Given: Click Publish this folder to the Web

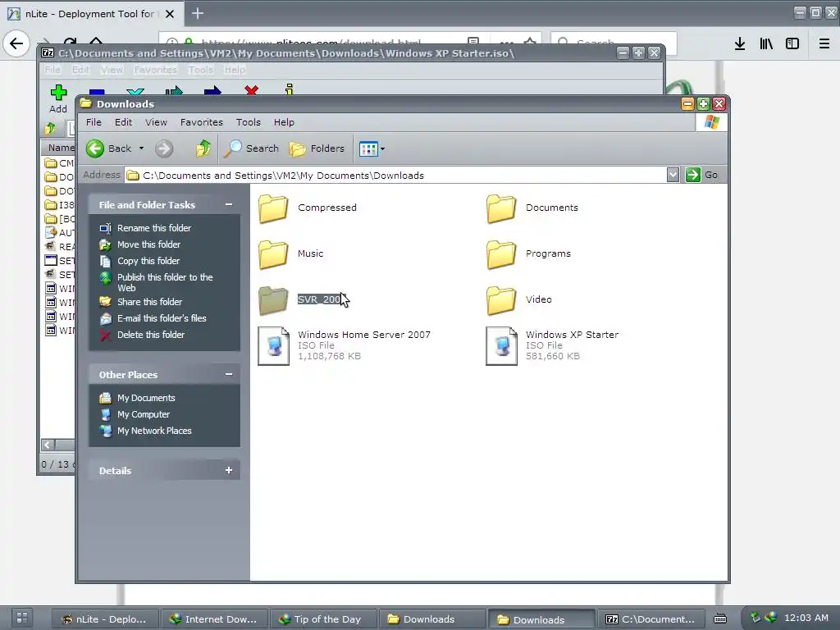Looking at the screenshot, I should coord(164,282).
